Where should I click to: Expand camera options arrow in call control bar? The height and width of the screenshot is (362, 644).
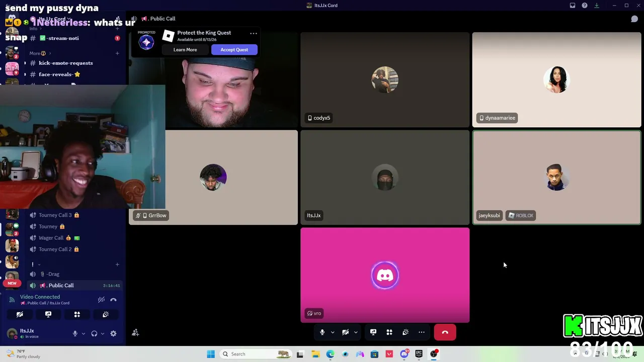point(356,332)
